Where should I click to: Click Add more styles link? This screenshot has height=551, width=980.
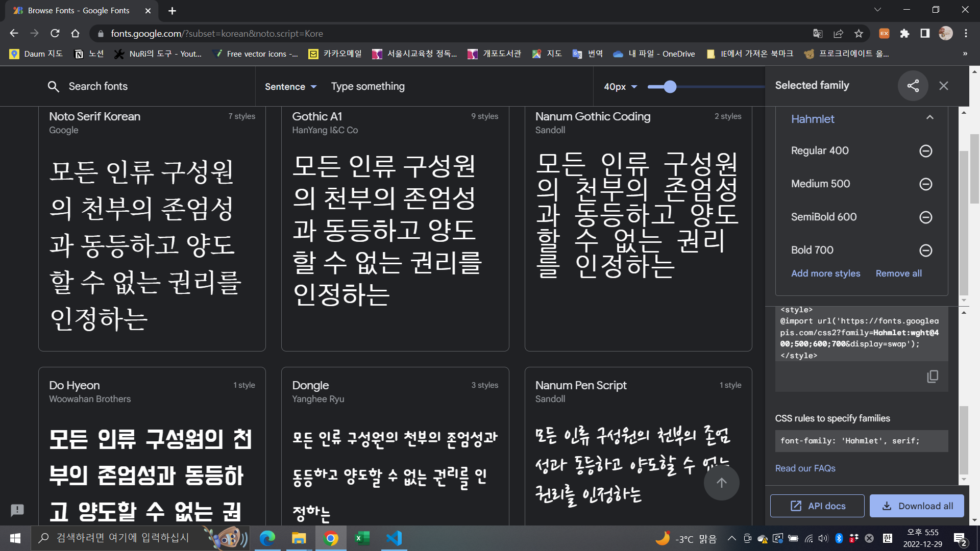click(825, 273)
